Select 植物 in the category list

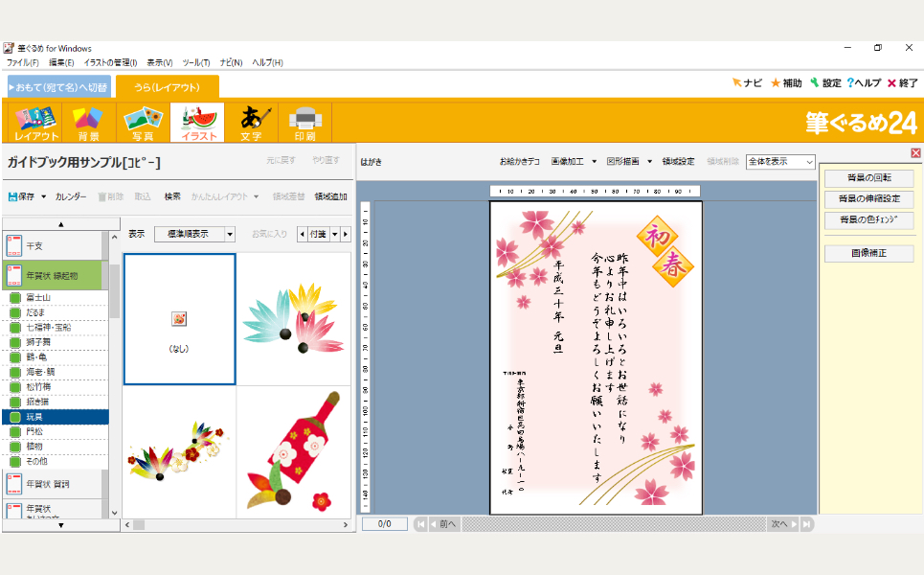56,447
